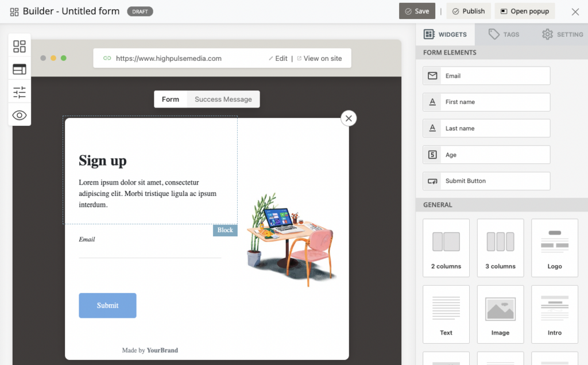This screenshot has width=588, height=365.
Task: Open the widgets grid icon in left sidebar
Action: [20, 47]
